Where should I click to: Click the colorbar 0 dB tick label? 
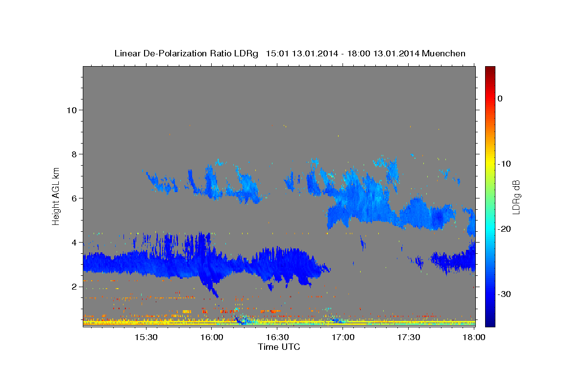click(x=500, y=98)
